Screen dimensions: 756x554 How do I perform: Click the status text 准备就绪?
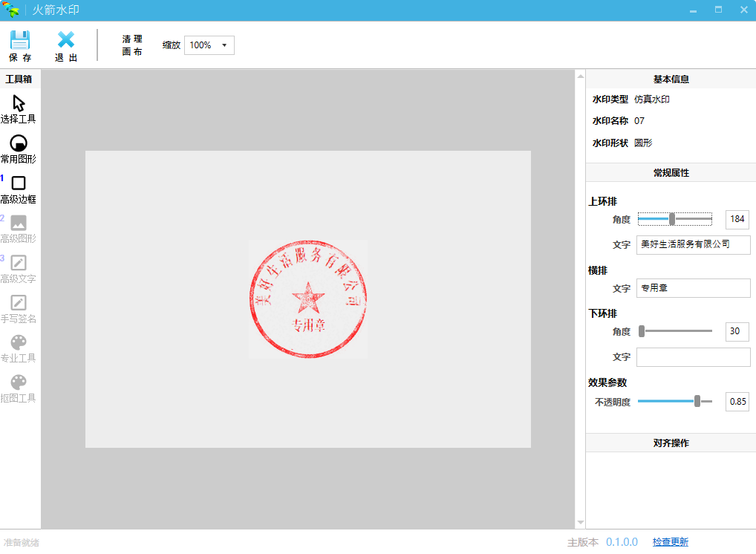22,542
